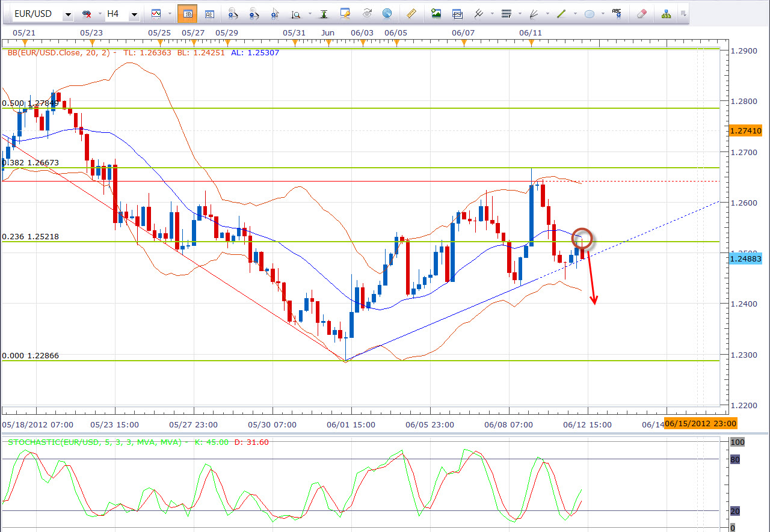Click the BL: 1.24251 lower band value
Viewport: 770px width, 532px height.
click(x=202, y=53)
